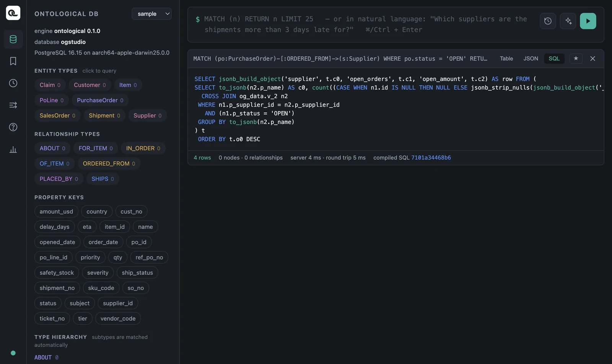Show query history next to run button

click(548, 21)
